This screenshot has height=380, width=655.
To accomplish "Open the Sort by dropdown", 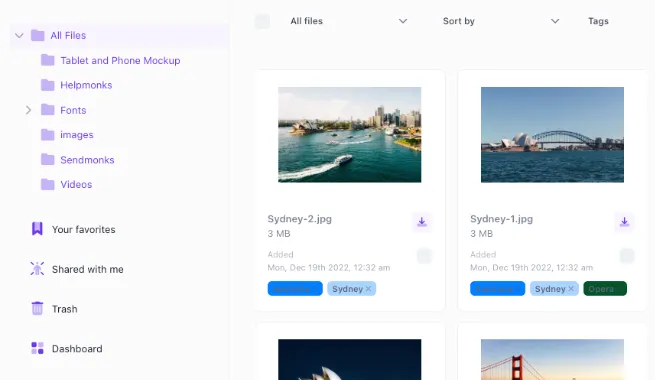I will (x=501, y=21).
